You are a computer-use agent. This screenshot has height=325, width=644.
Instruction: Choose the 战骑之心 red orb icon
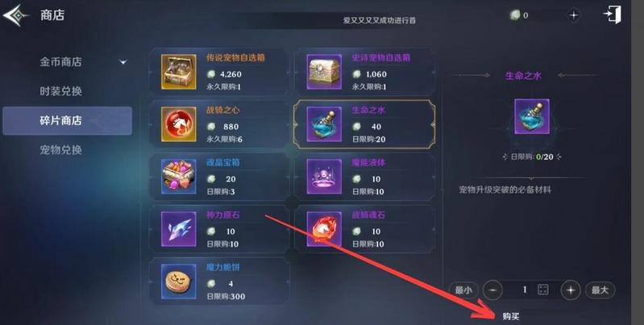coord(179,124)
